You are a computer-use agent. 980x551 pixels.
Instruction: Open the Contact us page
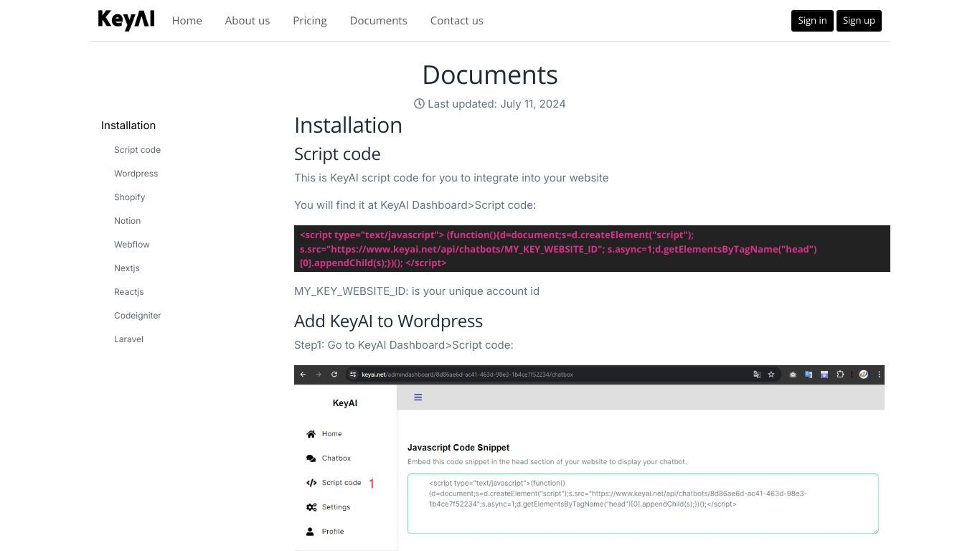tap(457, 21)
